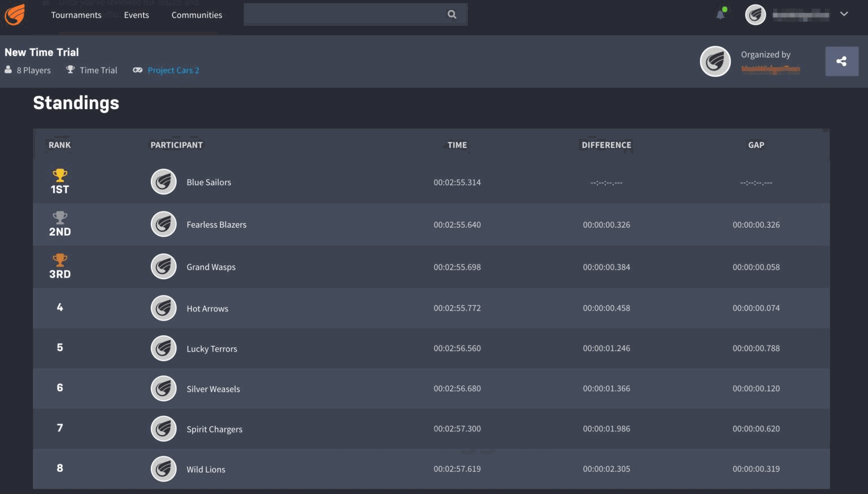Viewport: 868px width, 494px height.
Task: Open the notifications bell
Action: click(x=721, y=15)
